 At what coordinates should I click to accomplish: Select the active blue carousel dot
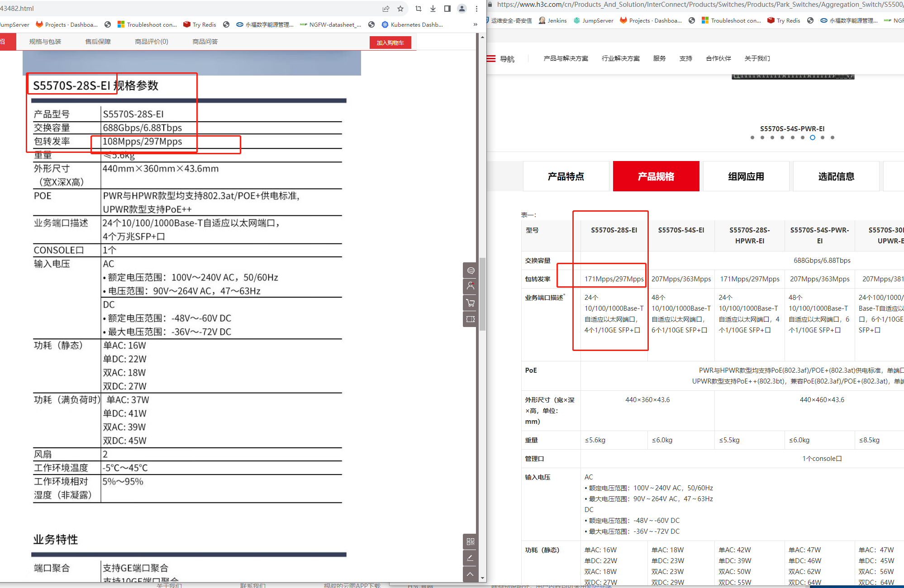[813, 138]
